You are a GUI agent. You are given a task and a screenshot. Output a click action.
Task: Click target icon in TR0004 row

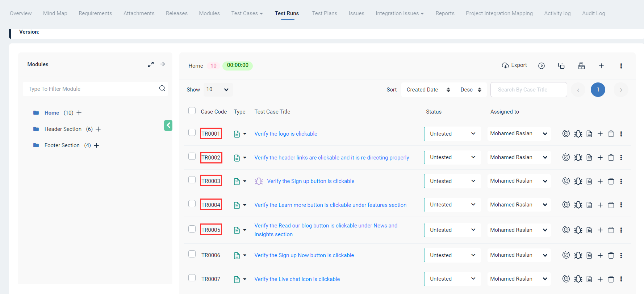(566, 205)
